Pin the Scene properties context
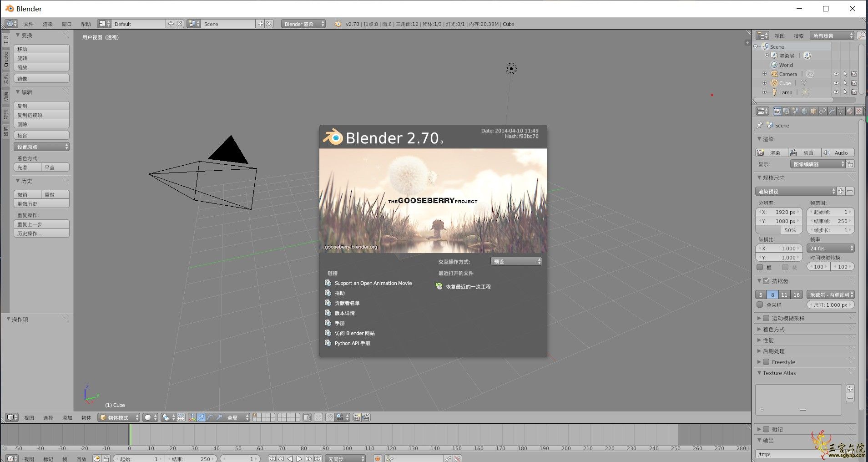 (759, 125)
